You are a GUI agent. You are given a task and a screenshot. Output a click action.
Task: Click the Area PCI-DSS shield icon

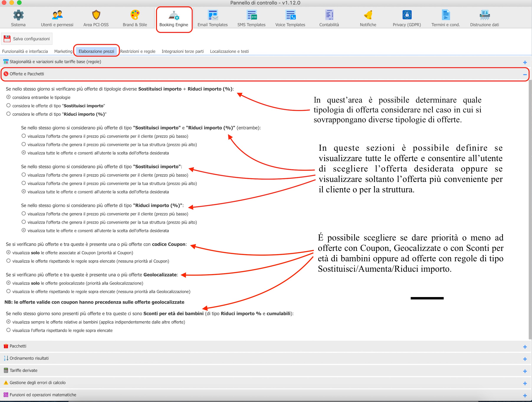(96, 15)
